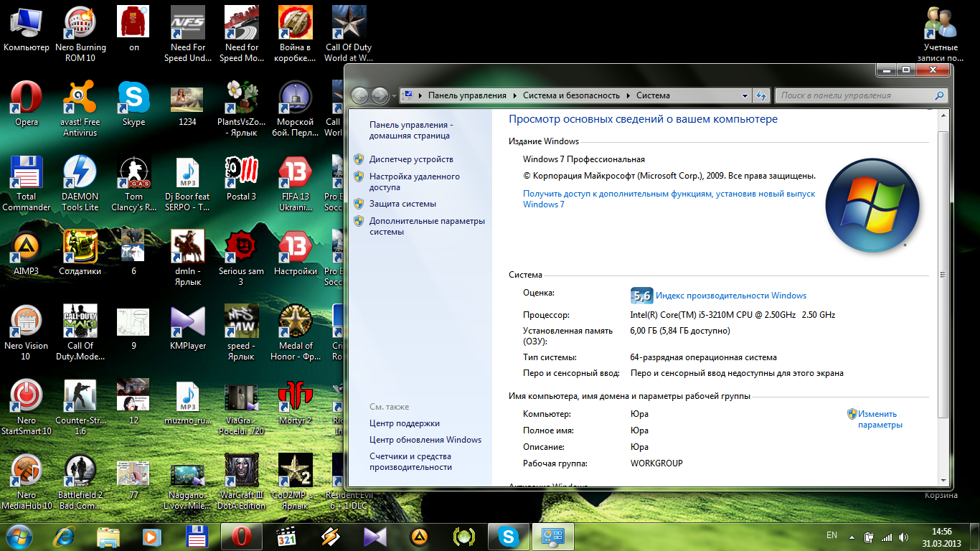
Task: Open the Центр обновления Windows link
Action: [425, 440]
